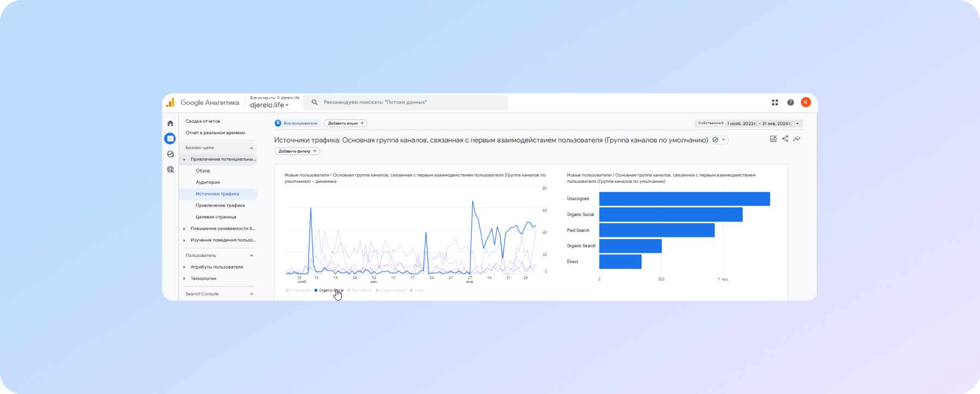The image size is (980, 394).
Task: Focus the search field Рекомендуем поискать
Action: (x=406, y=102)
